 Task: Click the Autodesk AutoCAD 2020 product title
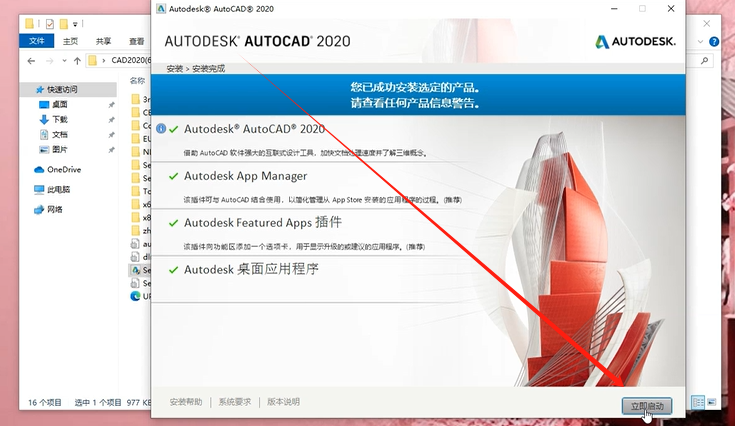click(x=254, y=129)
